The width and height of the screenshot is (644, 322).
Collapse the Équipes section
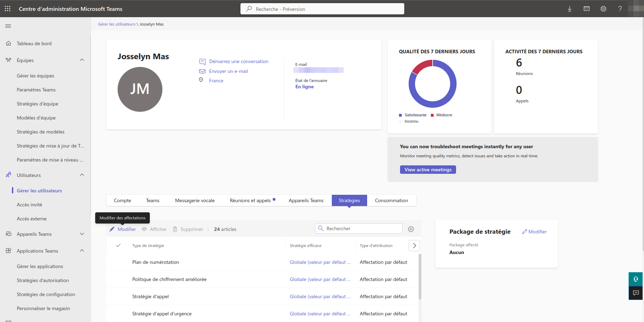(82, 60)
